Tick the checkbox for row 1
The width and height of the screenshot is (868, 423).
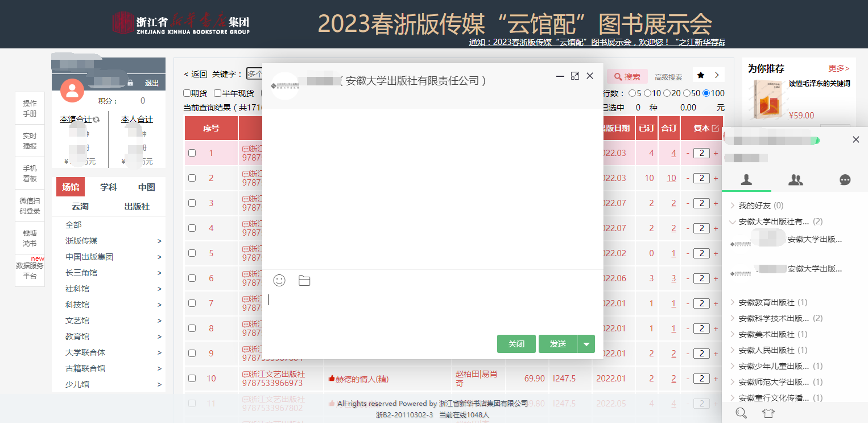click(x=192, y=153)
